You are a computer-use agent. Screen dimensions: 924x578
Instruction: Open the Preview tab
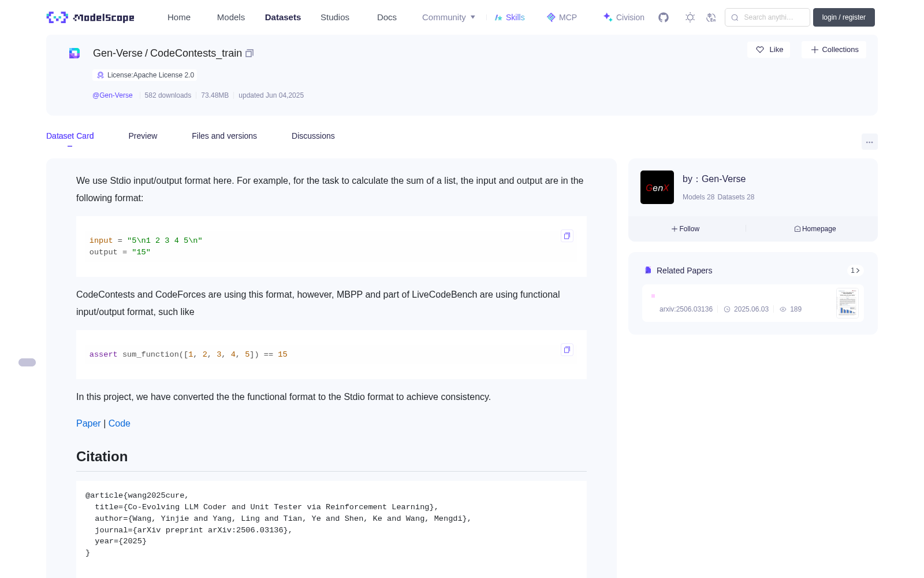143,136
